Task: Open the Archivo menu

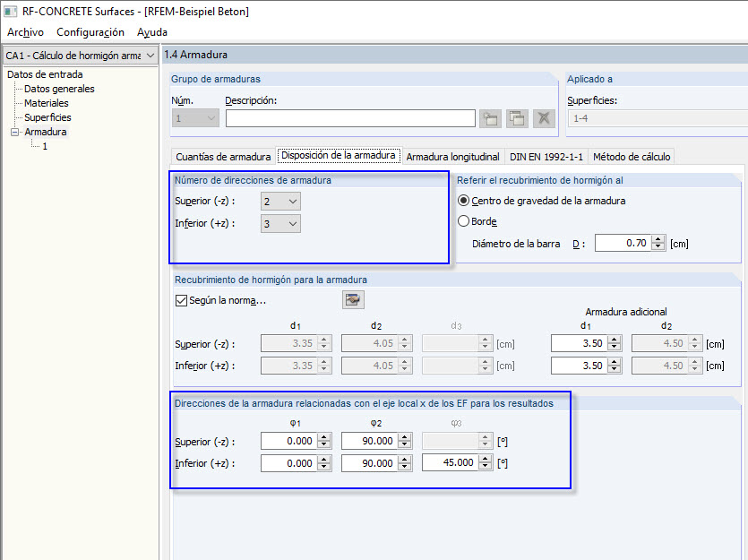Action: pos(25,32)
